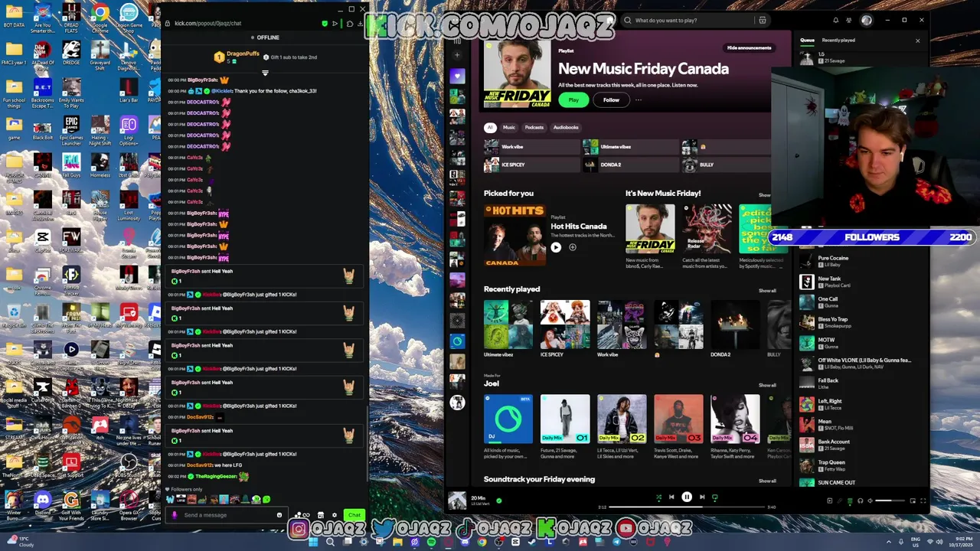Viewport: 980px width, 551px height.
Task: Open Google Chrome desktop shortcut
Action: [100, 18]
